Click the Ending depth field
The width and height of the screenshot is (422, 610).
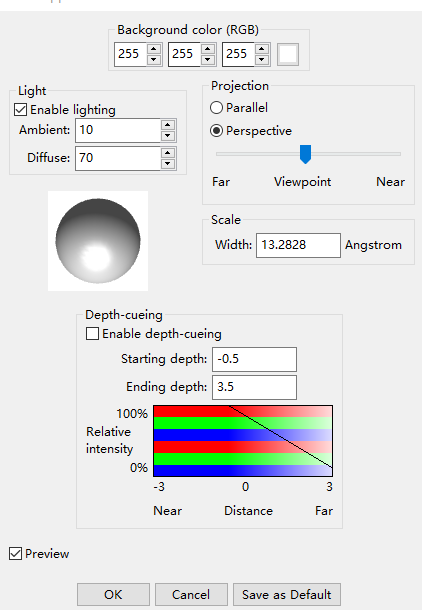(254, 387)
